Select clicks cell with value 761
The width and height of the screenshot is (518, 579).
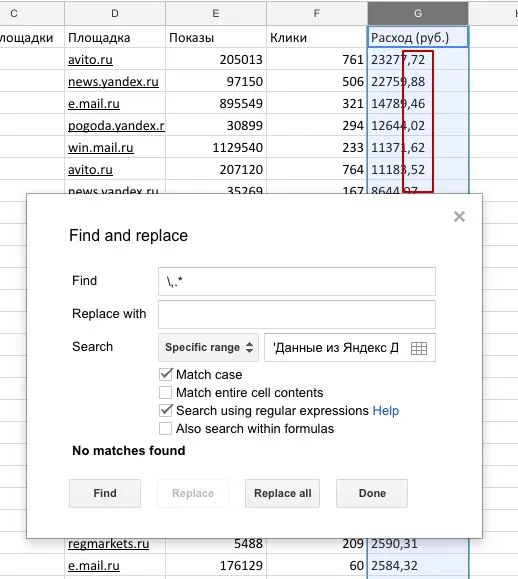pos(317,59)
